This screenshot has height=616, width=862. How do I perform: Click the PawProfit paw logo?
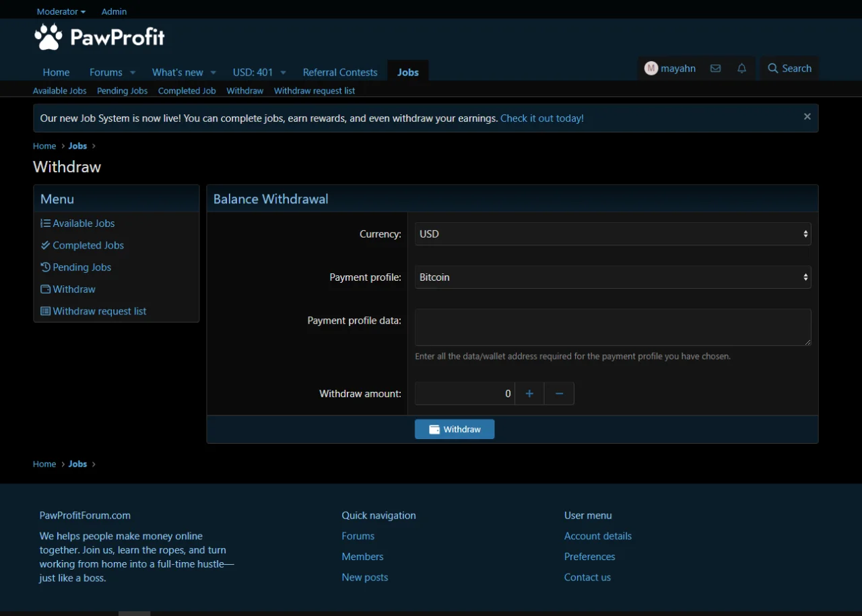click(x=48, y=37)
